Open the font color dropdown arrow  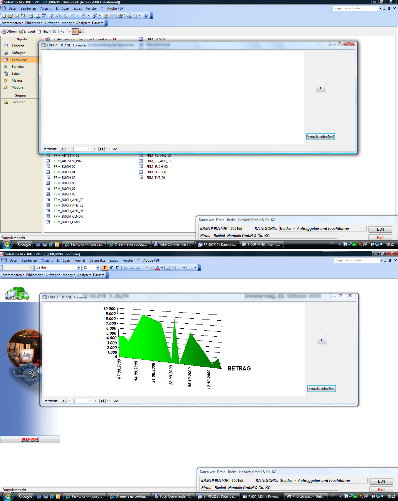162,268
